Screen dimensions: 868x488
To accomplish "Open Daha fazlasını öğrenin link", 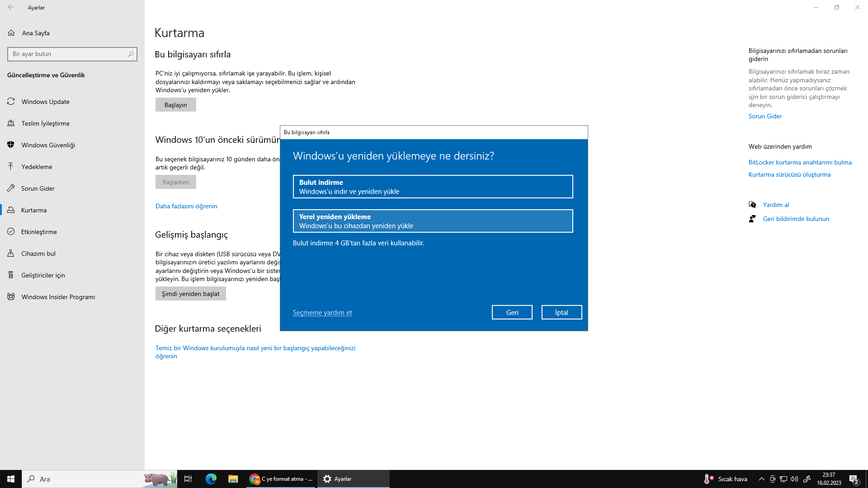I will point(186,206).
